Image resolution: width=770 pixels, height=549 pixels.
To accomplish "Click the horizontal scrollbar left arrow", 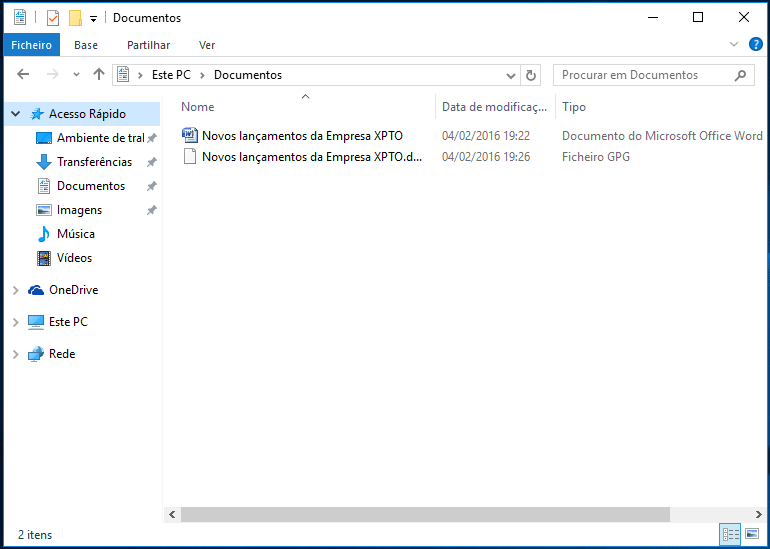I will click(x=172, y=515).
